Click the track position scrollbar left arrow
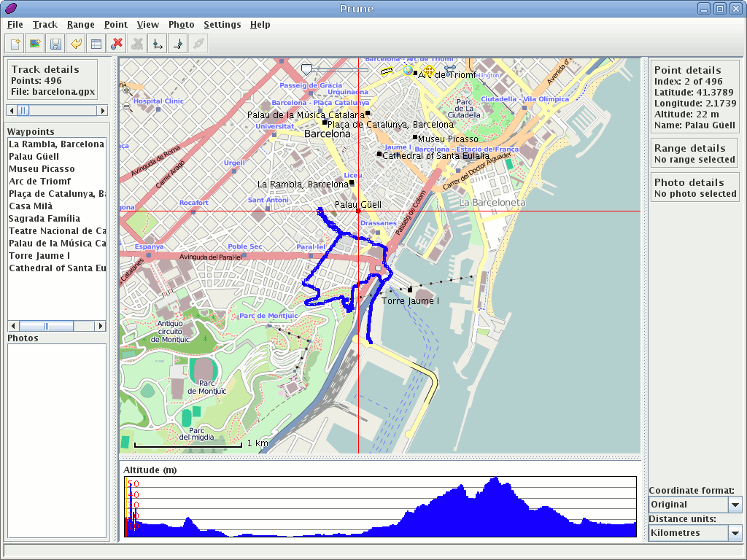The height and width of the screenshot is (560, 747). pos(12,111)
